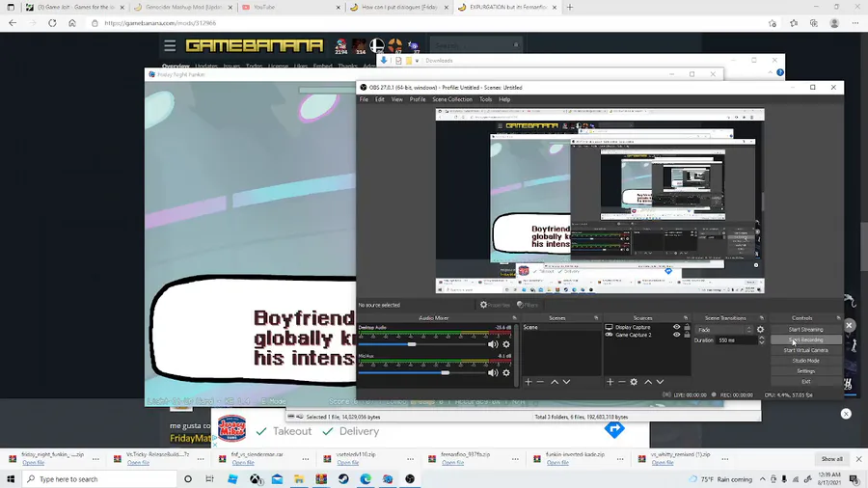Open the OBS Edit menu
This screenshot has width=868, height=488.
tap(380, 99)
